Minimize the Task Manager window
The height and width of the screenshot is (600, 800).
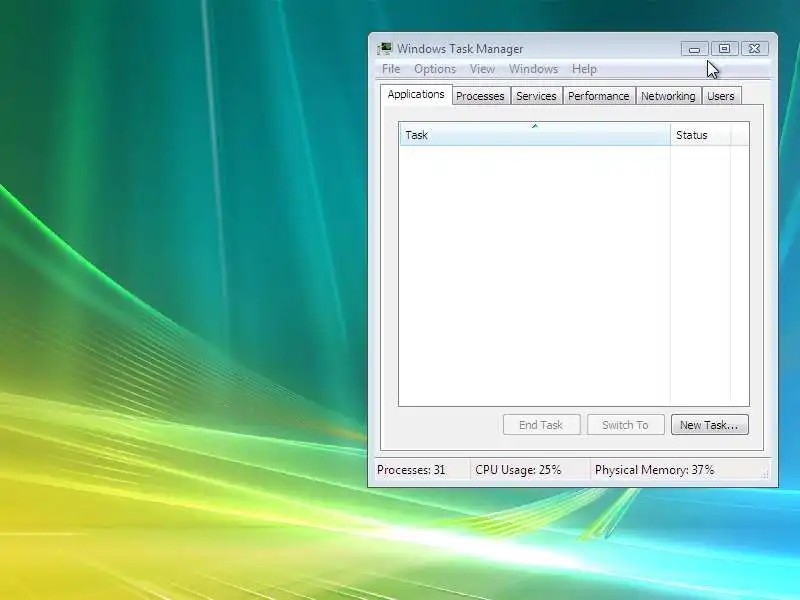coord(694,49)
